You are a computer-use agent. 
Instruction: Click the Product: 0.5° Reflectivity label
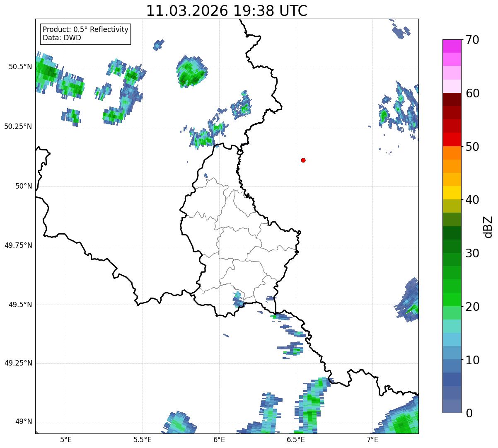tap(85, 30)
